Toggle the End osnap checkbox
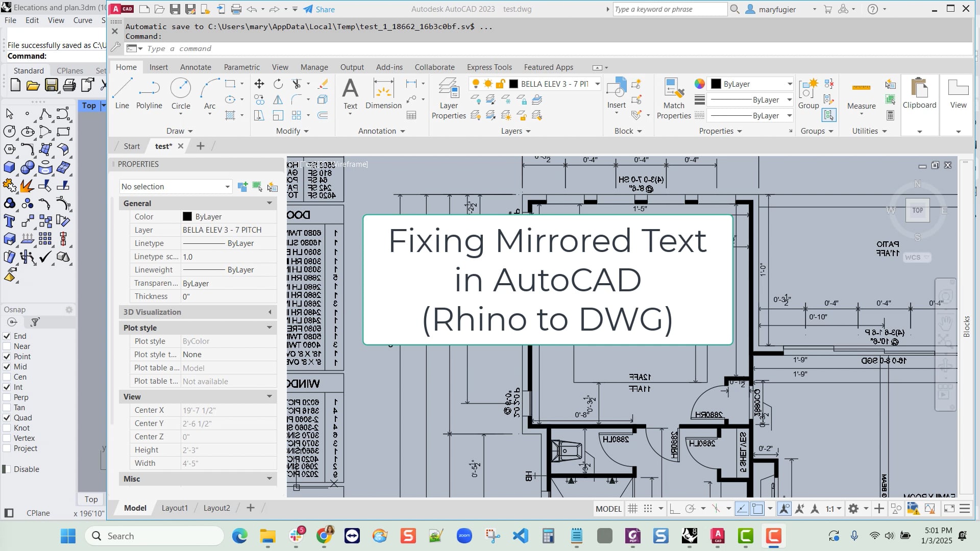Screen dimensions: 980x551 [x=7, y=336]
